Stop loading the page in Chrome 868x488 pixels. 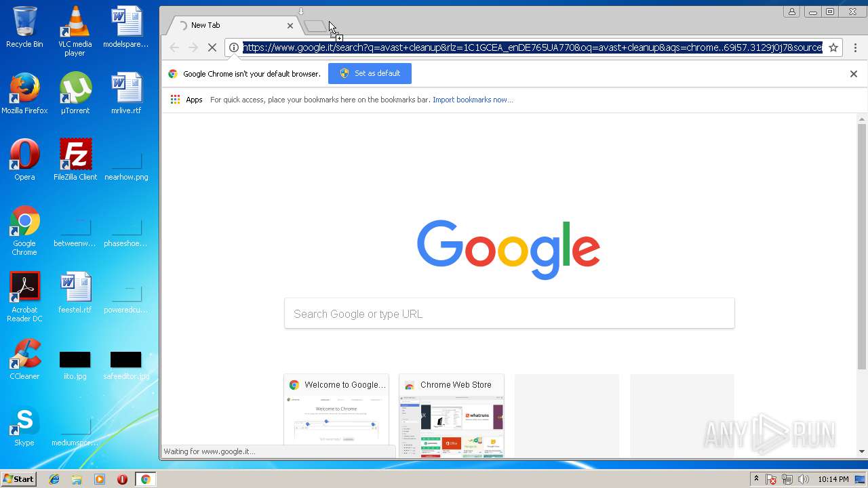pos(212,47)
